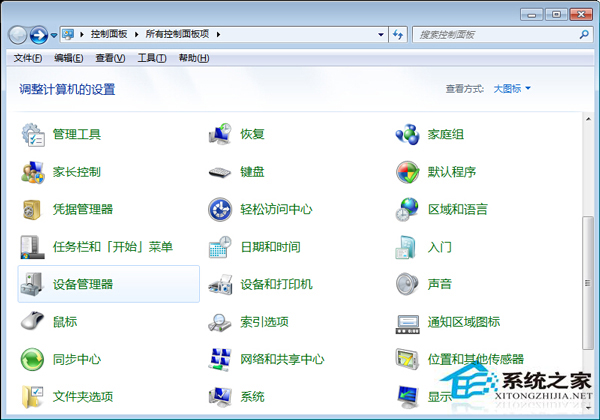
Task: Open the 管理工具 icon
Action: 33,135
